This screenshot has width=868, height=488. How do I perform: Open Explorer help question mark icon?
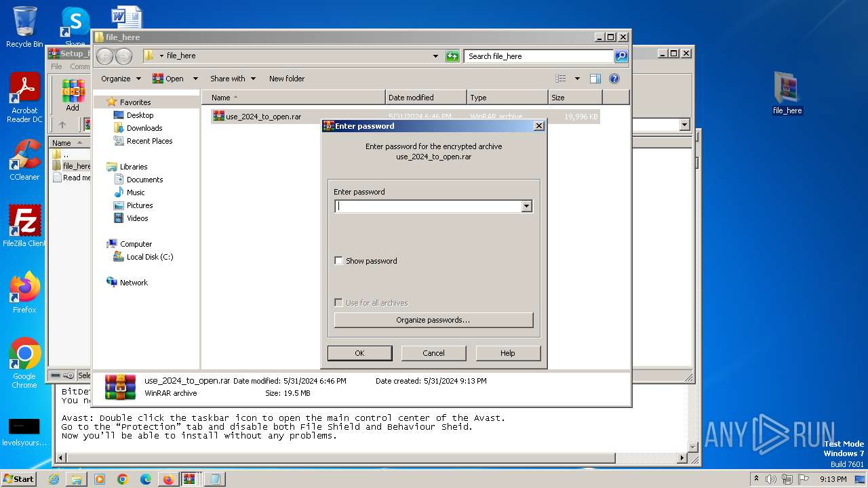tap(614, 79)
